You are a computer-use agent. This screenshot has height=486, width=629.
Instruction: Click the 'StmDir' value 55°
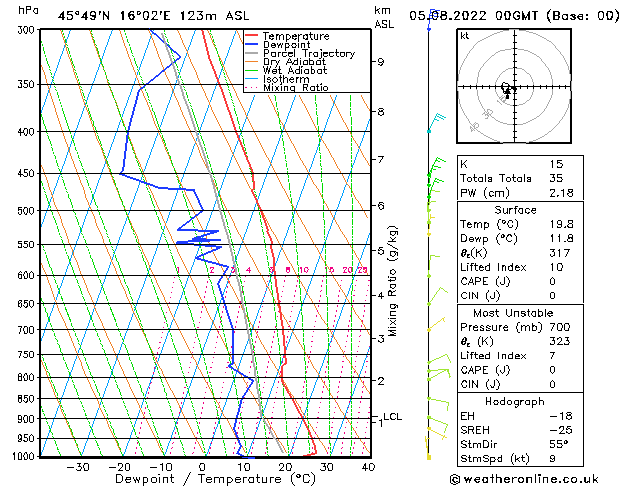pyautogui.click(x=559, y=444)
